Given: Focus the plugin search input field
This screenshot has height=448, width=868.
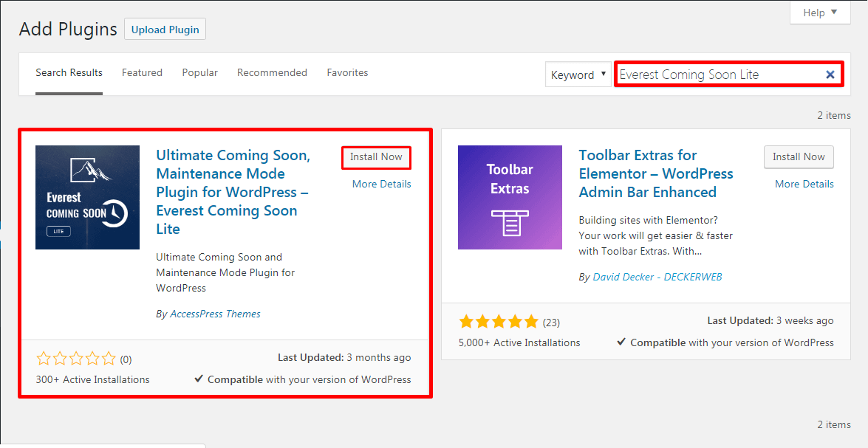Looking at the screenshot, I should pyautogui.click(x=728, y=75).
